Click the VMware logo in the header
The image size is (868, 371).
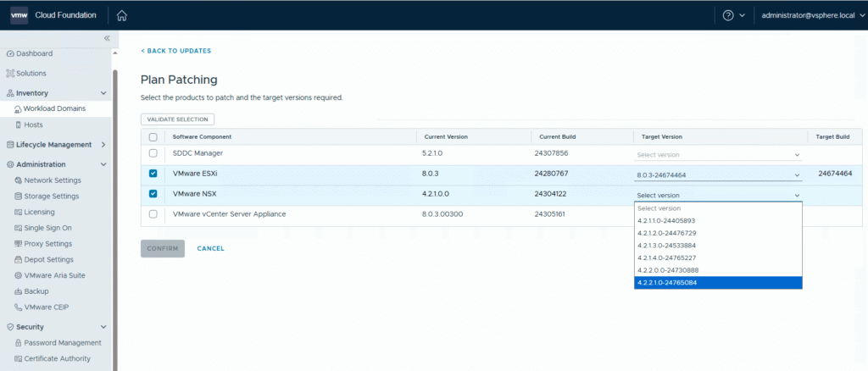point(19,15)
